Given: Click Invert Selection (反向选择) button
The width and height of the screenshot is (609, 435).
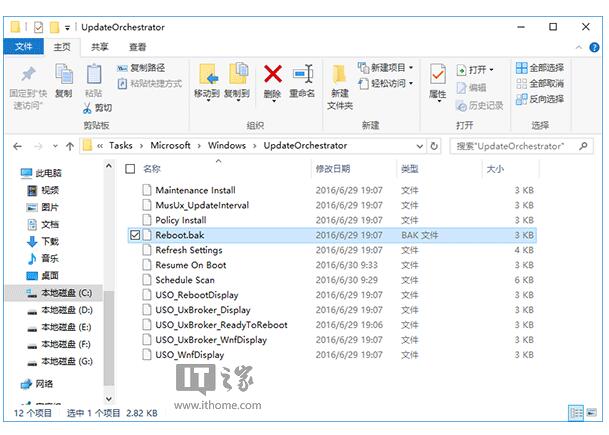Looking at the screenshot, I should (x=540, y=99).
